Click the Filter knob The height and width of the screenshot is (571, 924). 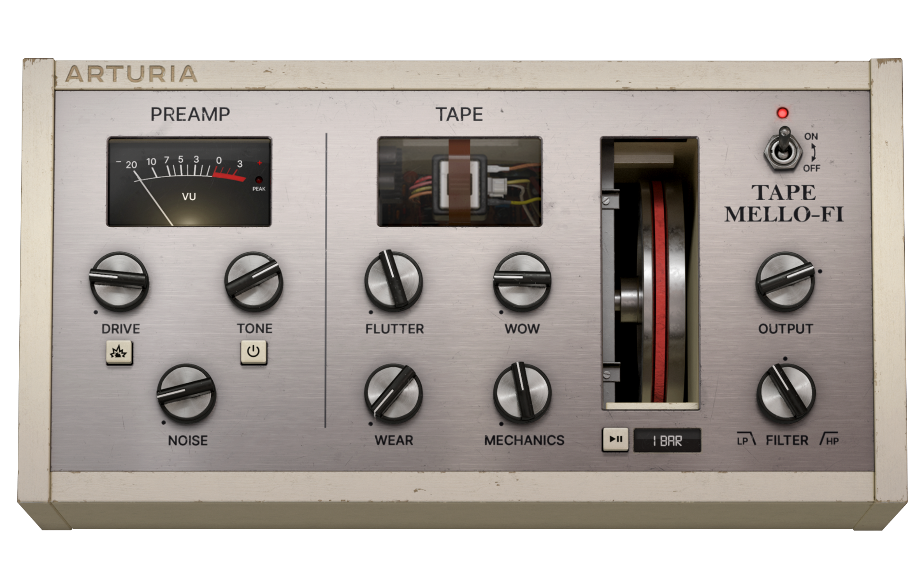click(x=785, y=393)
